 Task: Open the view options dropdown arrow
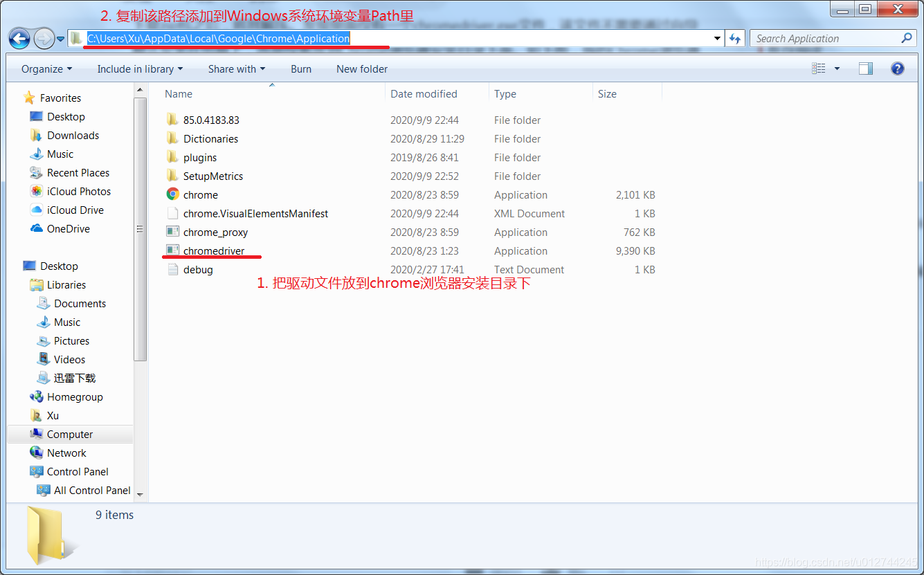point(837,69)
